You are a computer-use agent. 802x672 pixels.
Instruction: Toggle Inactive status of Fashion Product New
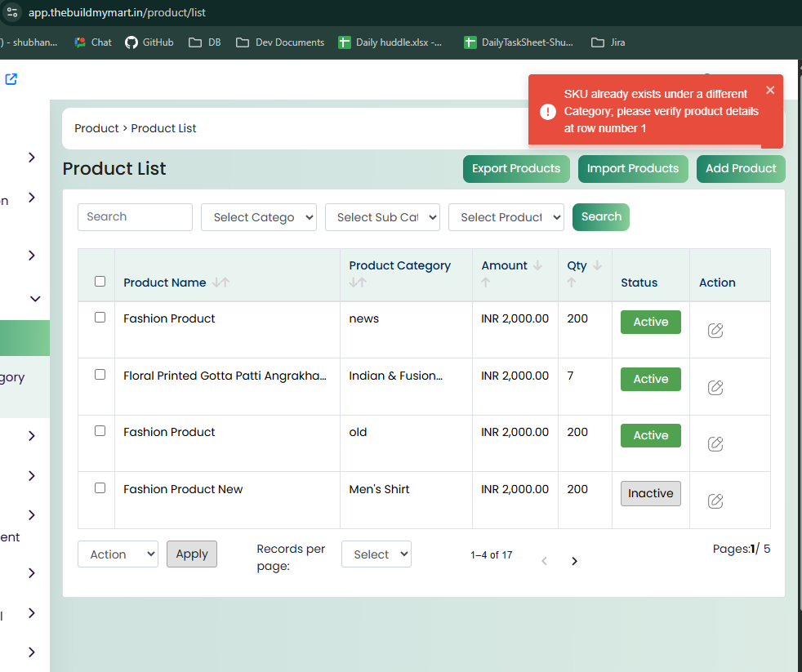pos(651,493)
